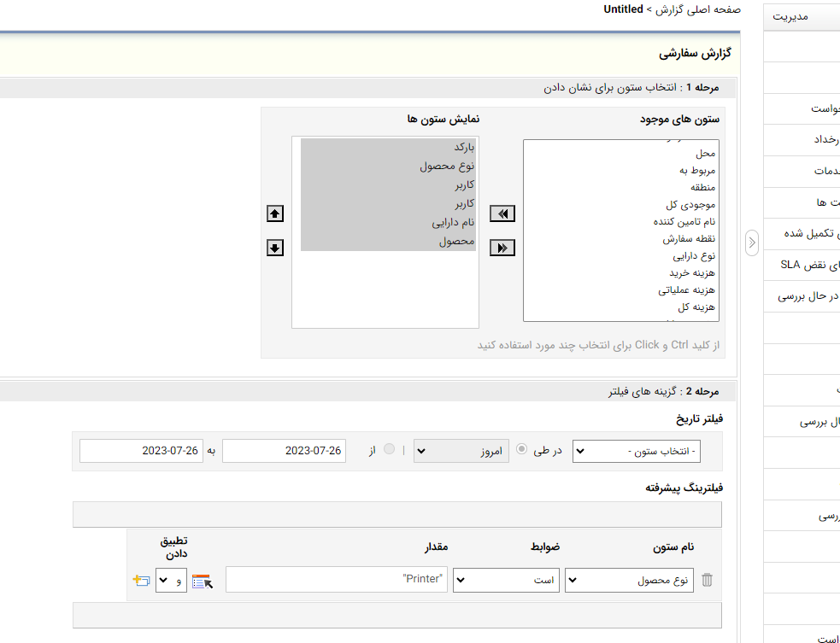The width and height of the screenshot is (840, 643).
Task: Click the double left-arrow transfer icon
Action: click(502, 213)
